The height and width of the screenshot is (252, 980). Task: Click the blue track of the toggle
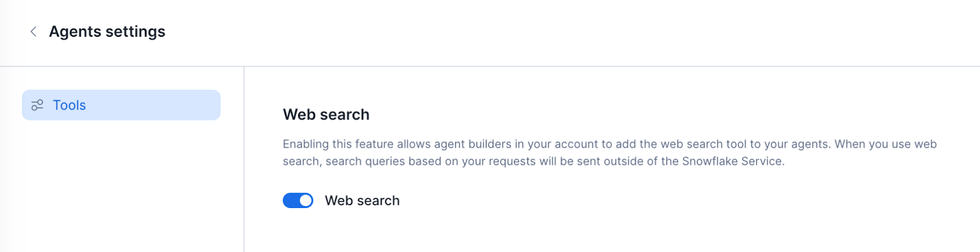290,201
